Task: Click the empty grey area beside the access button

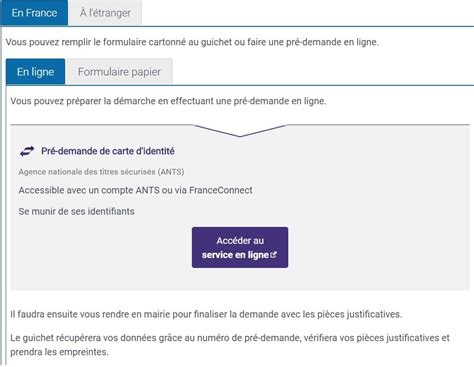Action: (377, 247)
